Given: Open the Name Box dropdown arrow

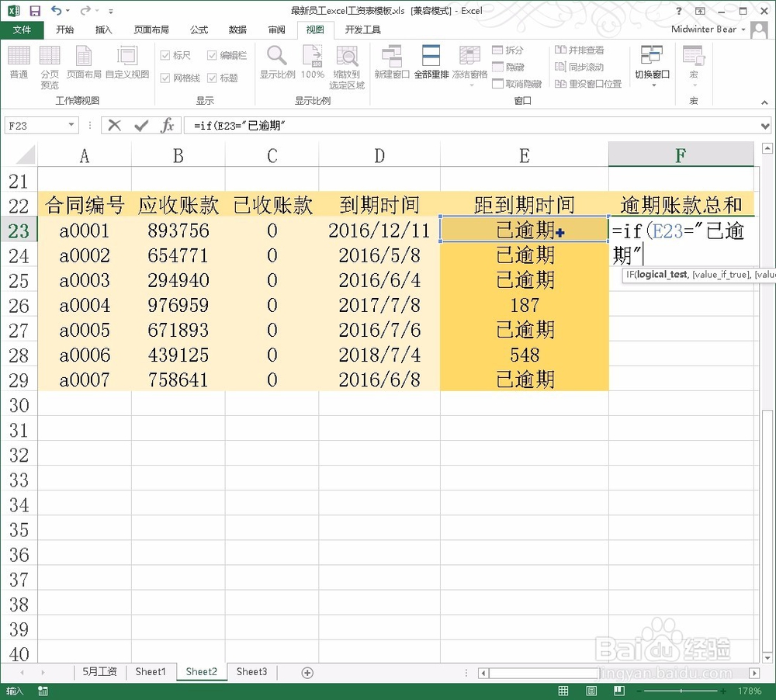Looking at the screenshot, I should tap(71, 125).
